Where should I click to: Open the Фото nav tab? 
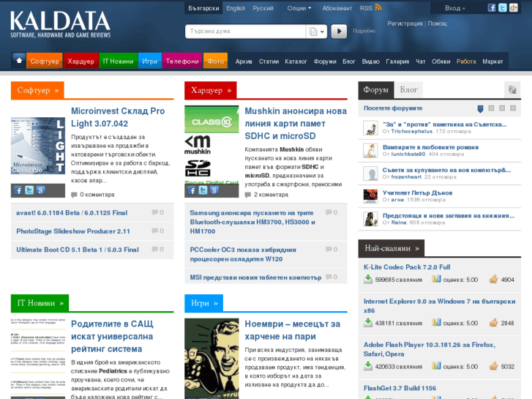click(x=215, y=61)
